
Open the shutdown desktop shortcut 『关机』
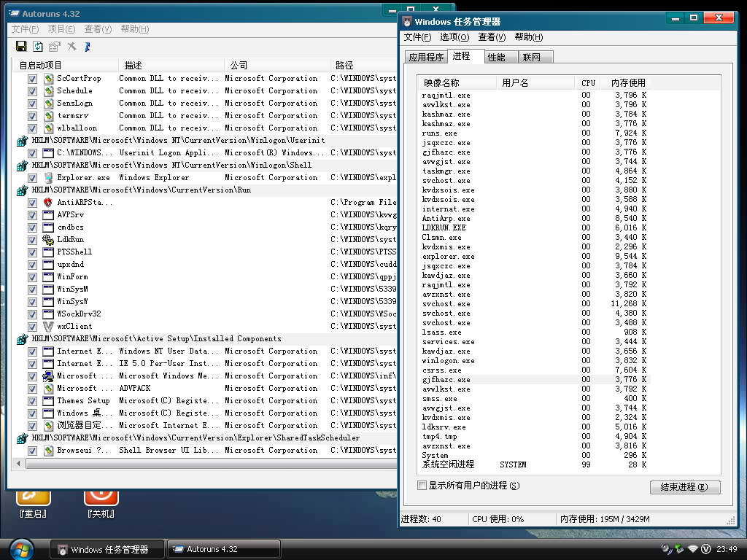pyautogui.click(x=101, y=504)
